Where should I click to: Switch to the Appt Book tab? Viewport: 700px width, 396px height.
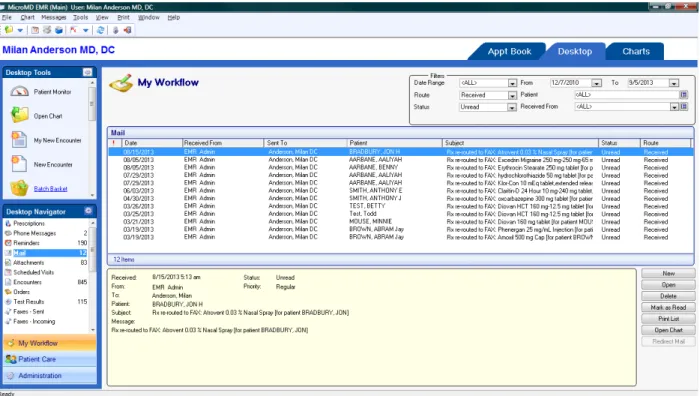(509, 51)
